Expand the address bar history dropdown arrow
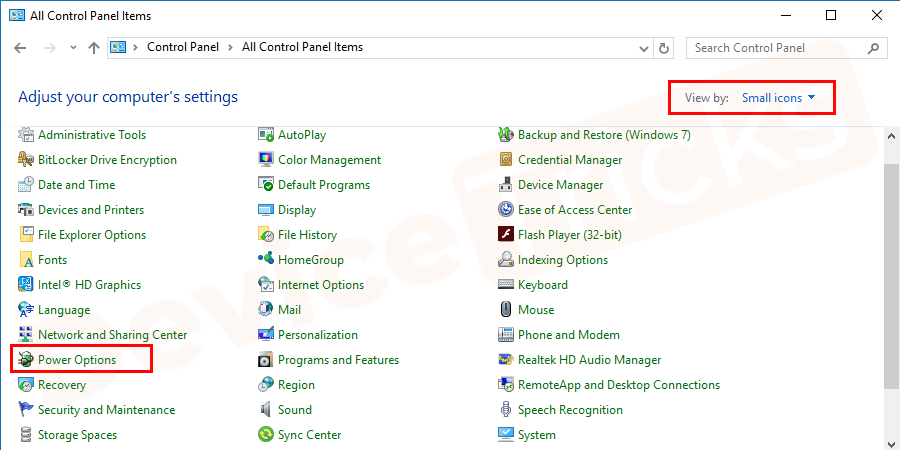 point(644,48)
